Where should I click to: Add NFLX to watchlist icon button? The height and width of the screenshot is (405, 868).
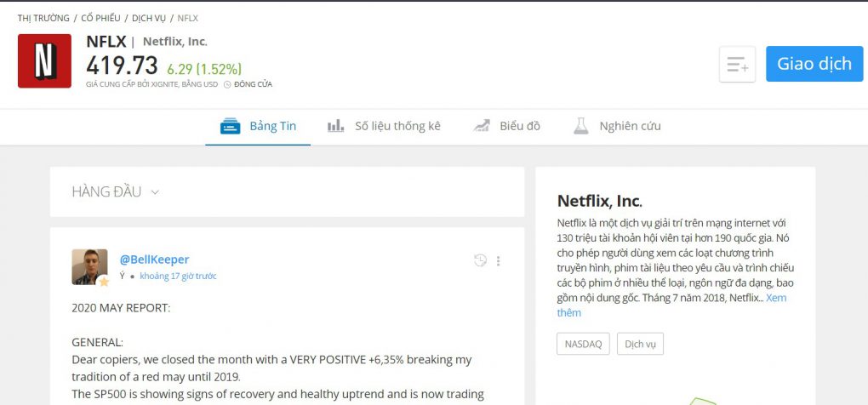click(x=737, y=64)
